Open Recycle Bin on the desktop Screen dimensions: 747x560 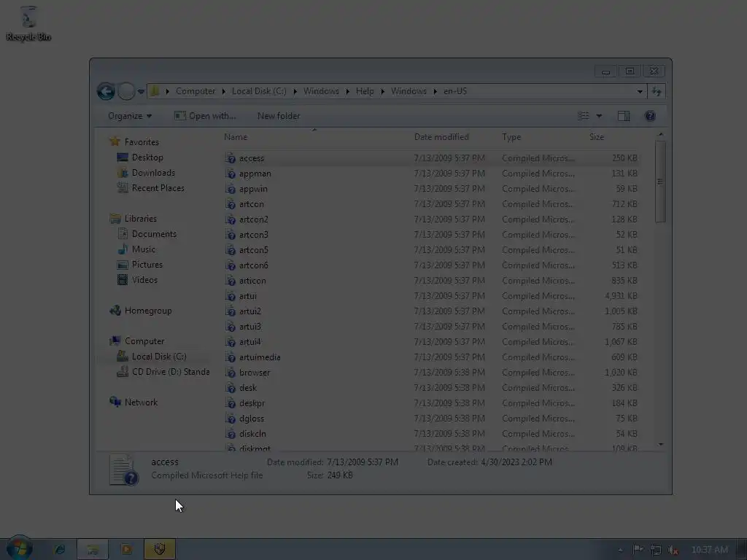[x=28, y=24]
